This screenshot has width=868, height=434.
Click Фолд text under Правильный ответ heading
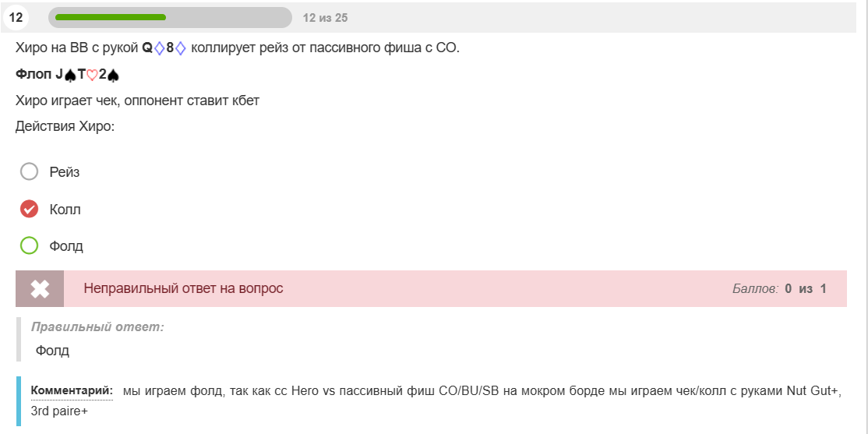pyautogui.click(x=52, y=351)
